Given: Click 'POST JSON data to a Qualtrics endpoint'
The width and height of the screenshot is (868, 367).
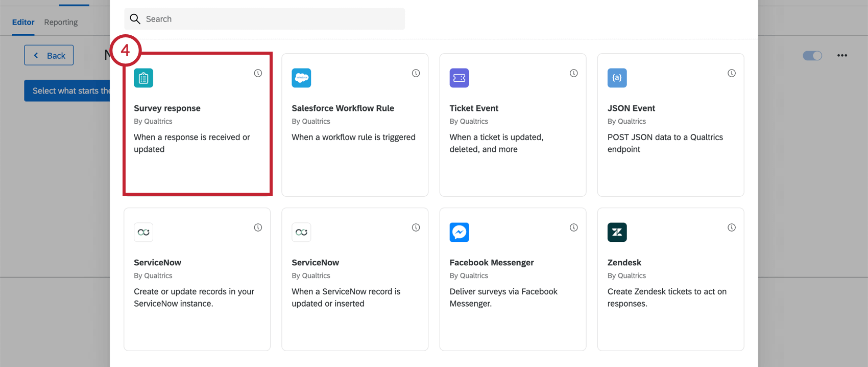Looking at the screenshot, I should (665, 143).
